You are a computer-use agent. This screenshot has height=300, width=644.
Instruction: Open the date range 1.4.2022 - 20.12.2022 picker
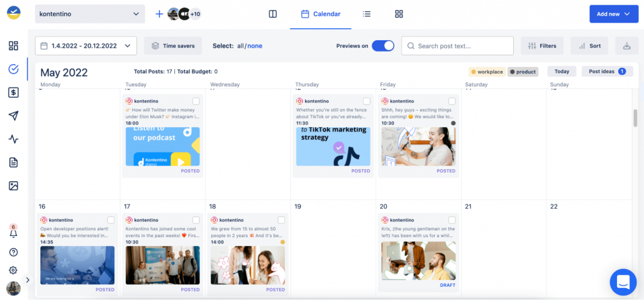click(x=86, y=46)
